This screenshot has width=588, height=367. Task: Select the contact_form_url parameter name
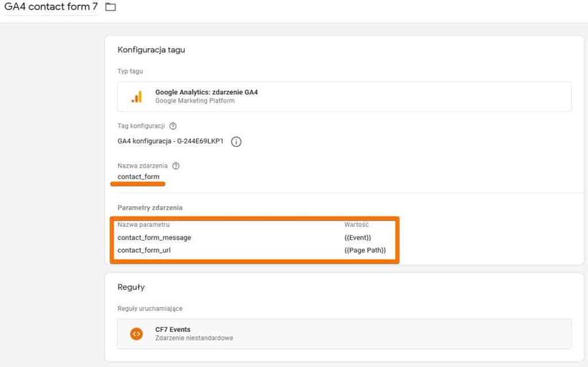pyautogui.click(x=144, y=250)
